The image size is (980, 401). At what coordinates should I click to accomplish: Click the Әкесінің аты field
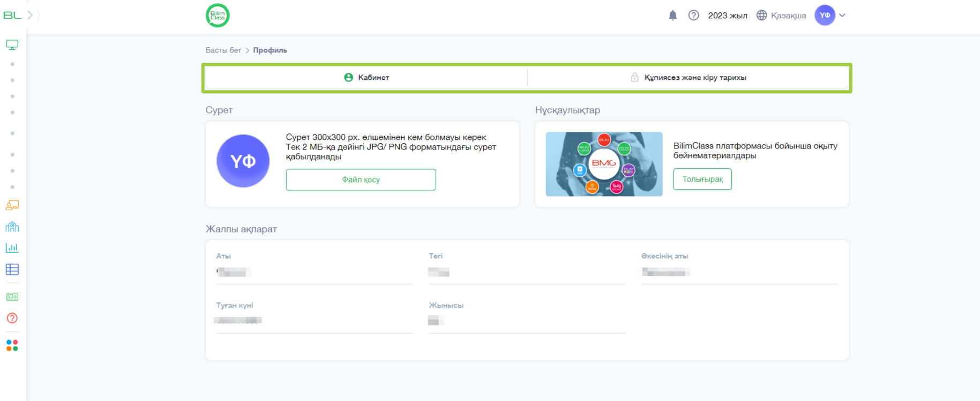point(739,272)
